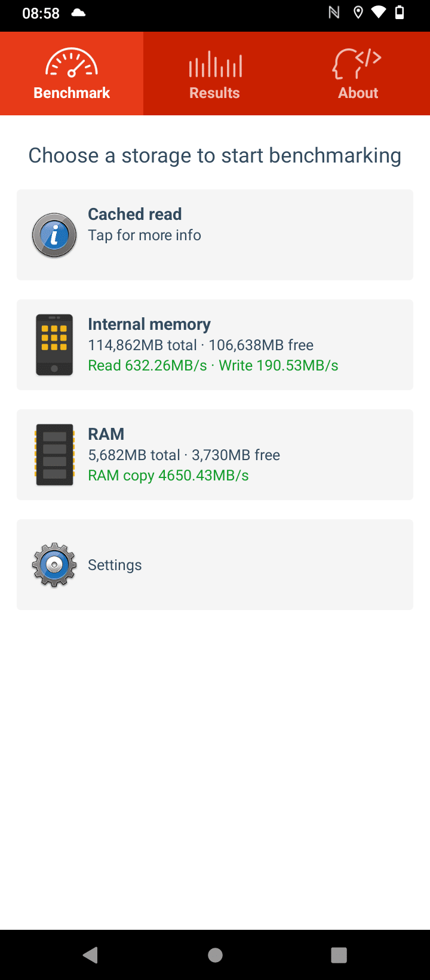Tap the Cached read info icon

pos(54,235)
